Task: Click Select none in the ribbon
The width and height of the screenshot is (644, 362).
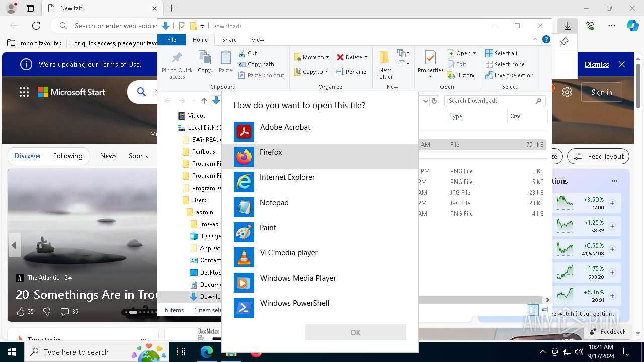Action: click(x=505, y=64)
